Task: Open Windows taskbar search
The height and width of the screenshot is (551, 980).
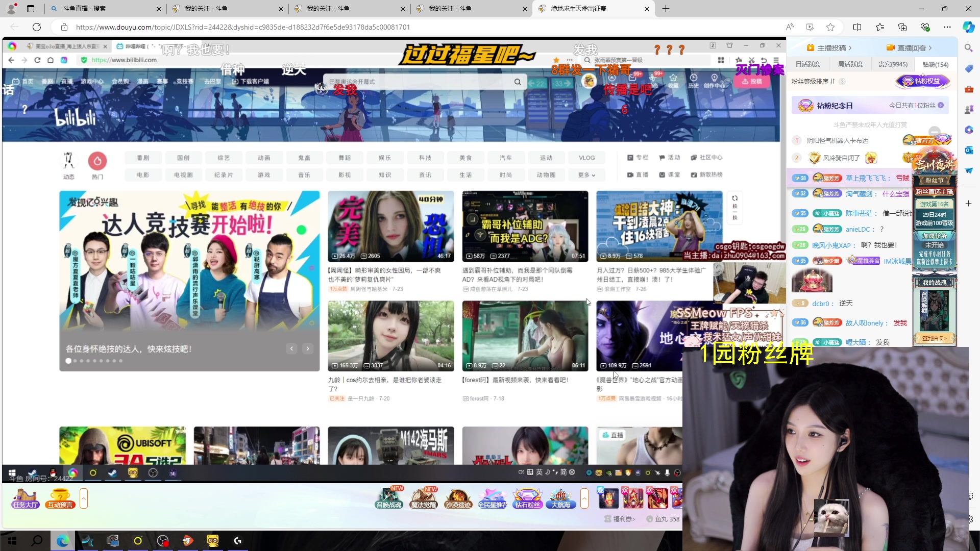Action: point(37,541)
